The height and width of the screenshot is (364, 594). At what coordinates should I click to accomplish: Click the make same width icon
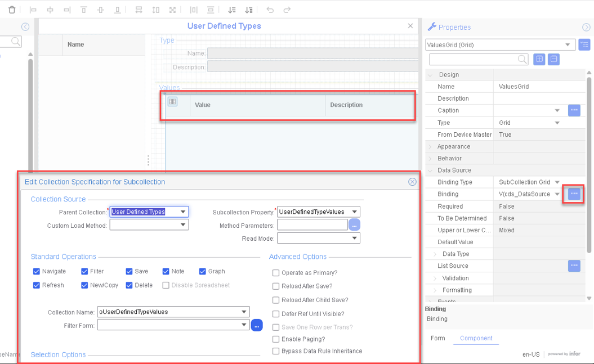(139, 10)
